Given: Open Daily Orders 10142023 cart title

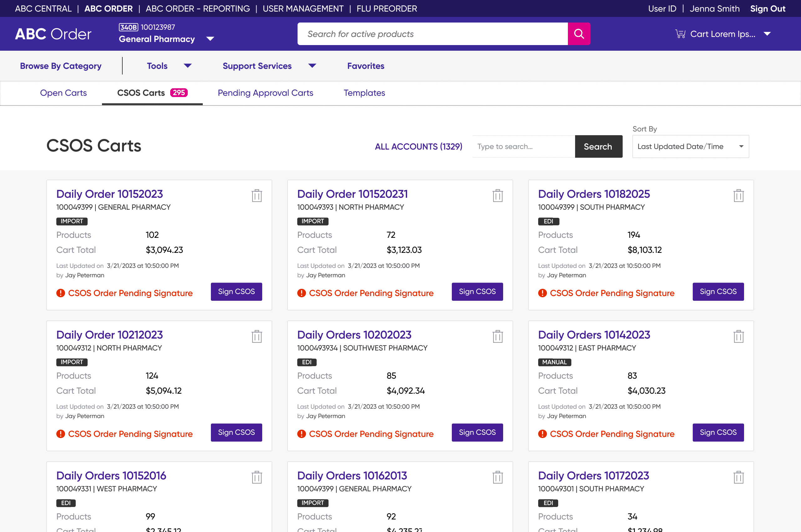Looking at the screenshot, I should click(594, 335).
